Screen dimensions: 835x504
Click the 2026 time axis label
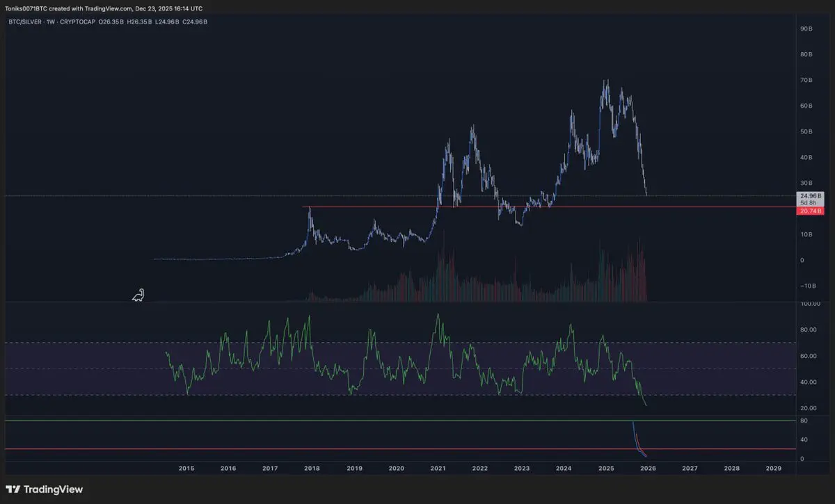pyautogui.click(x=648, y=469)
